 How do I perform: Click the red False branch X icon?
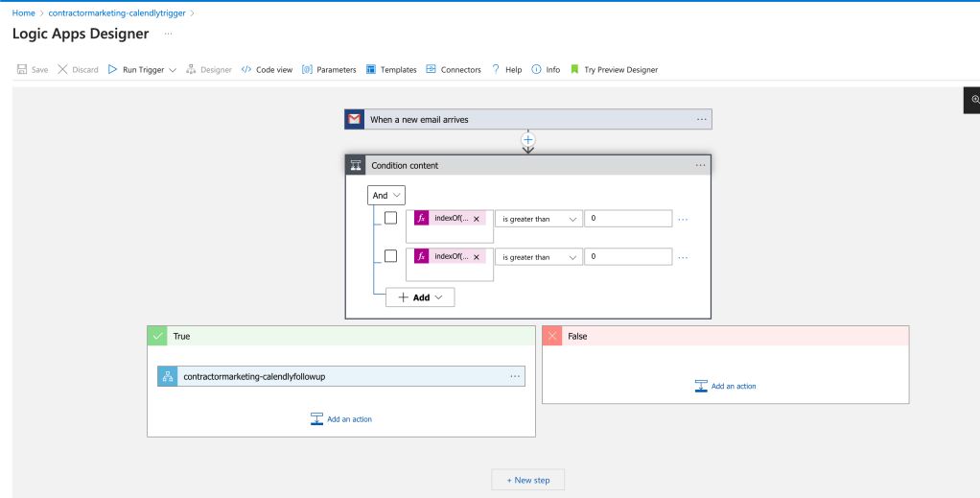coord(552,336)
